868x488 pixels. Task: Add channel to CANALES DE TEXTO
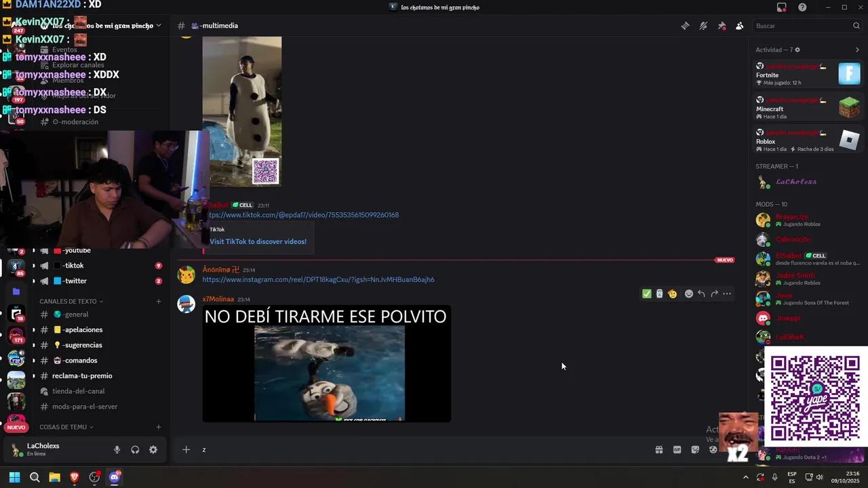point(159,301)
